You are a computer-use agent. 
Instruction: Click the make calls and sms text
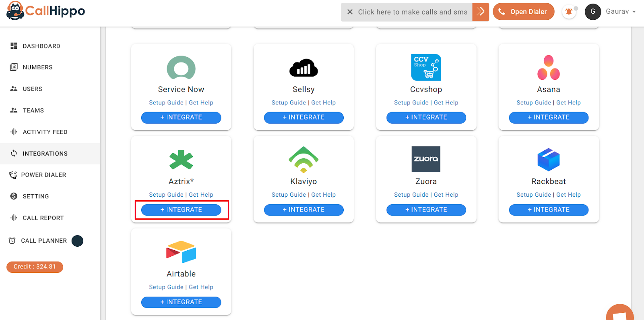pos(413,12)
